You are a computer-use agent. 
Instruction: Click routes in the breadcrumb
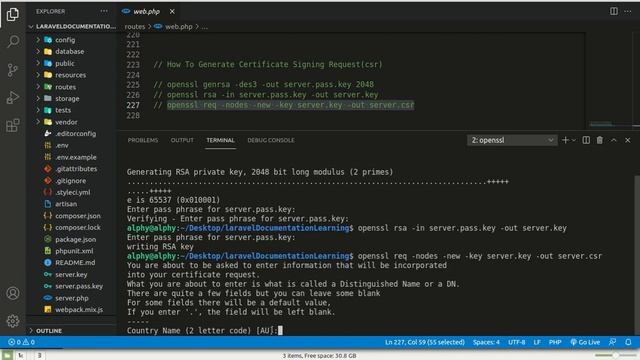135,27
